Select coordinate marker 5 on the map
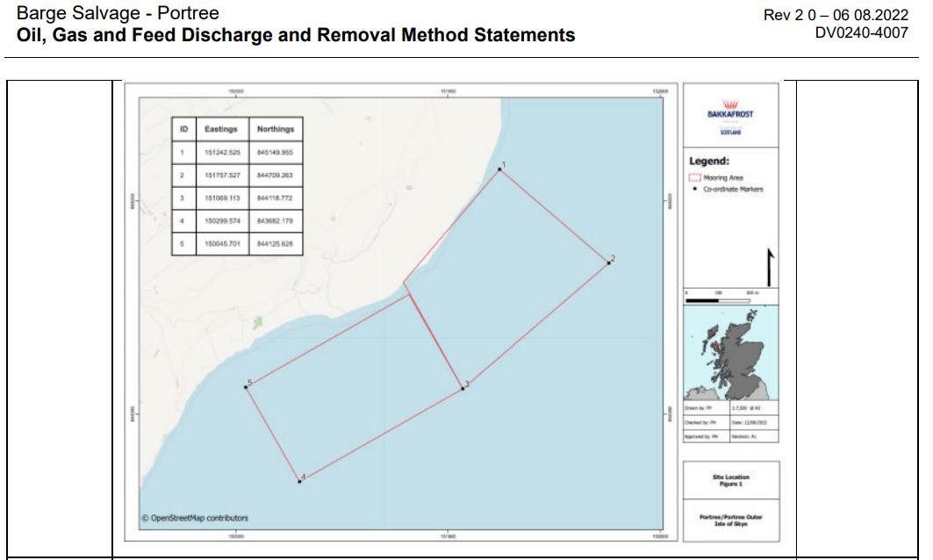Viewport: 933px width, 560px height. click(246, 386)
